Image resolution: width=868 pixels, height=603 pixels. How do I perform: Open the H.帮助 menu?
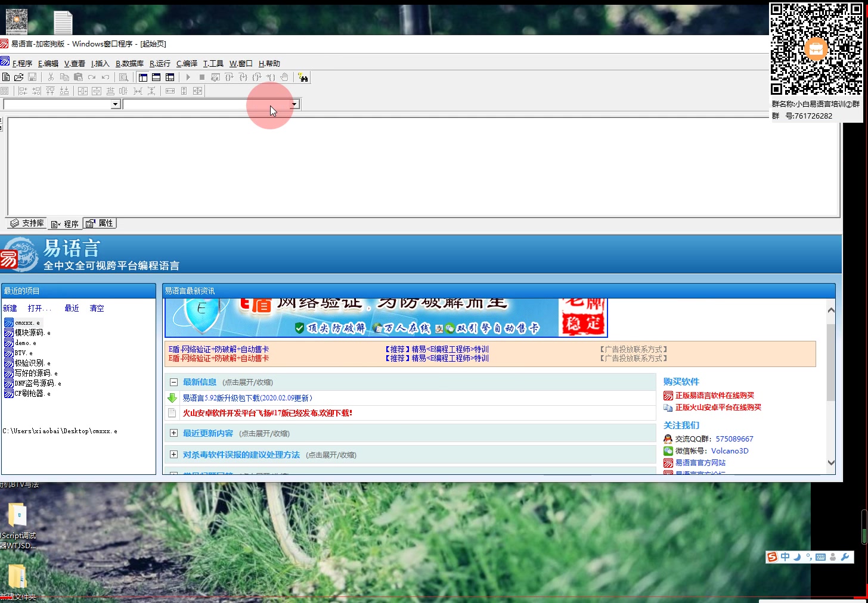(x=269, y=64)
